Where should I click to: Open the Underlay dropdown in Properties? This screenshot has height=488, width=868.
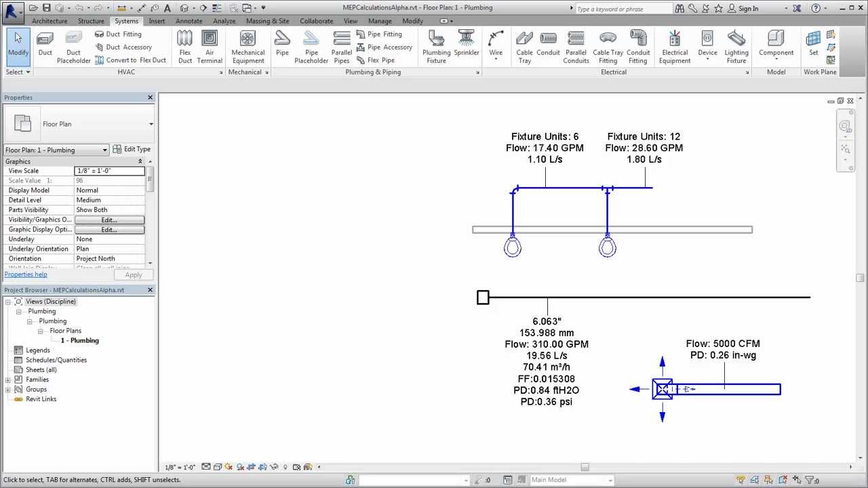[x=110, y=239]
